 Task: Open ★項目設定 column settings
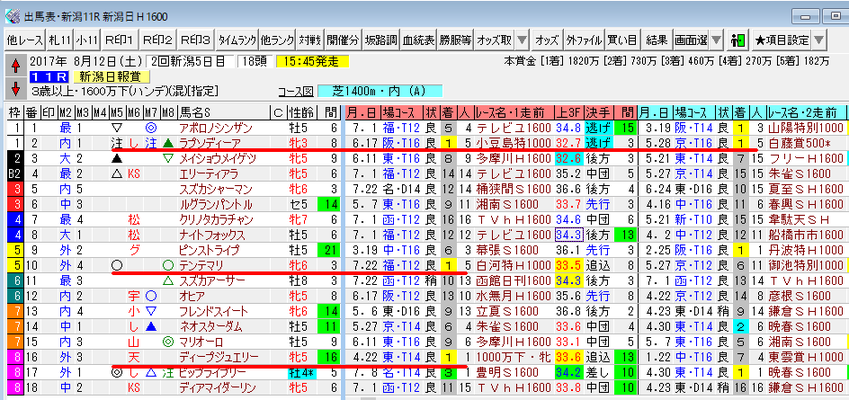pos(782,41)
